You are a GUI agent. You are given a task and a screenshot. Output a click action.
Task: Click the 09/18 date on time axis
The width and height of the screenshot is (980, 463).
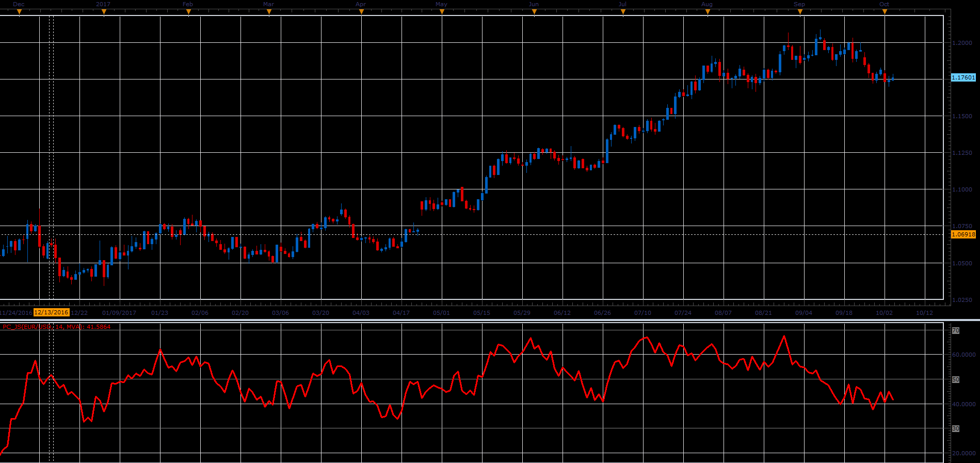click(x=844, y=313)
